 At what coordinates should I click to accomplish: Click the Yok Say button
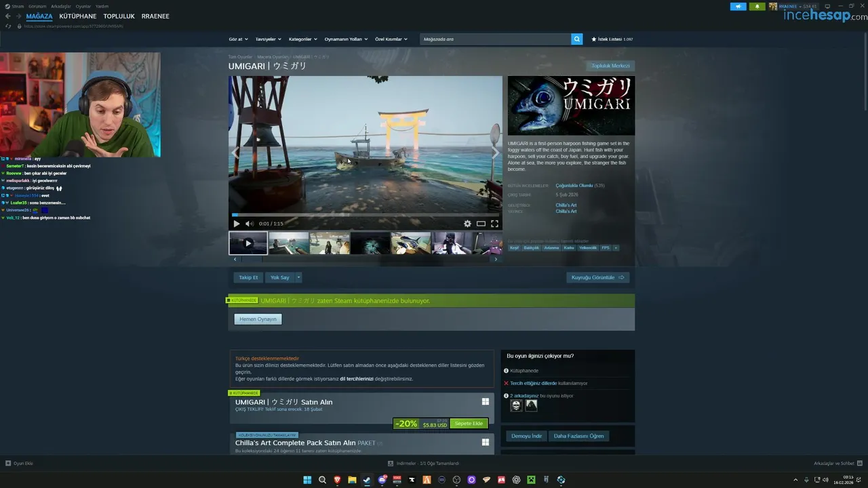point(279,277)
